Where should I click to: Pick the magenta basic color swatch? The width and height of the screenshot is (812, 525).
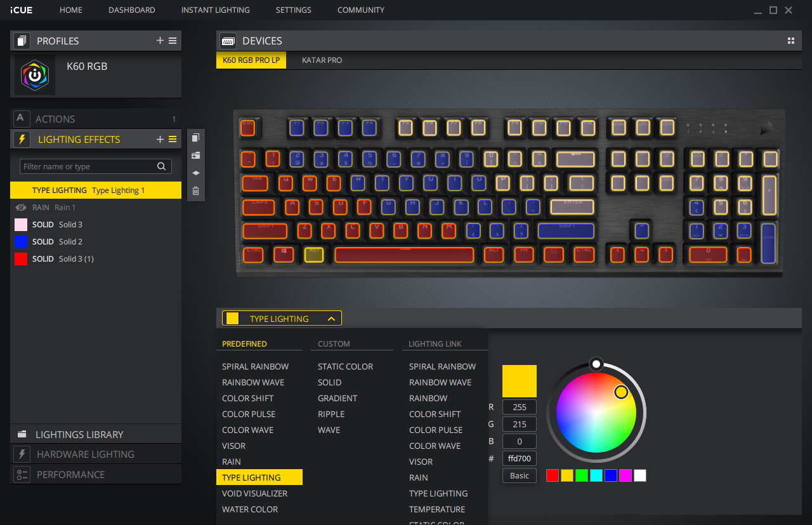point(625,475)
